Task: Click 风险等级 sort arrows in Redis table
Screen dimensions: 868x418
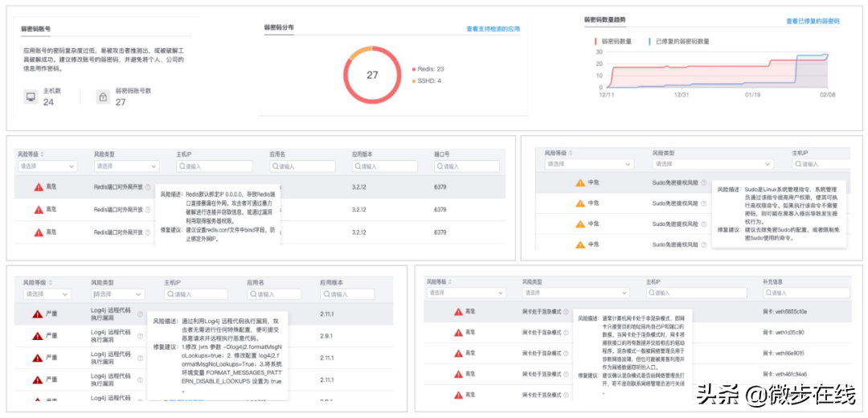Action: [x=41, y=154]
